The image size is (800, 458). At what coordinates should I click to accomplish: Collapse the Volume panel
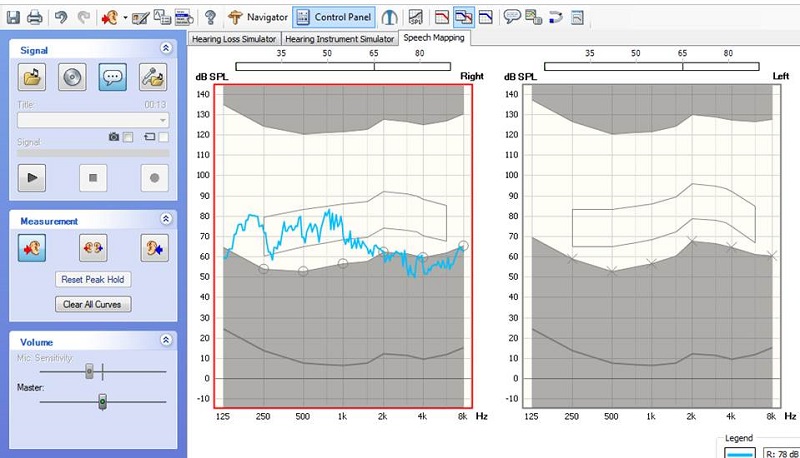[166, 340]
